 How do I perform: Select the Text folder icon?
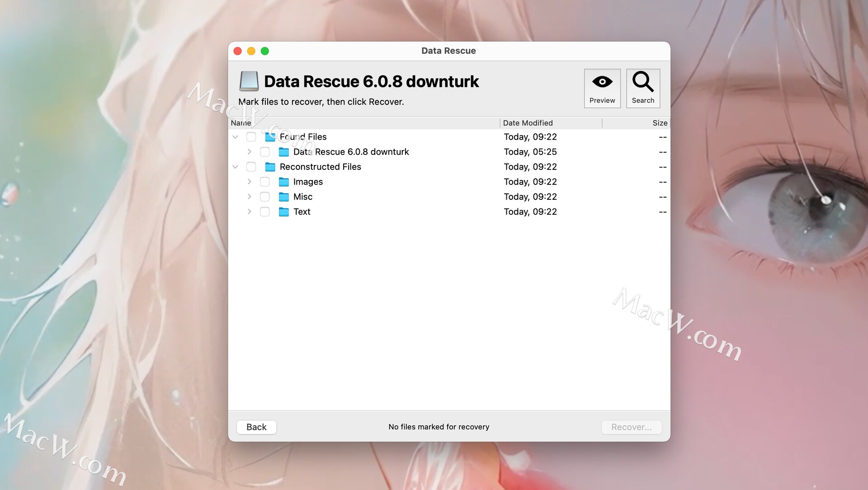284,212
